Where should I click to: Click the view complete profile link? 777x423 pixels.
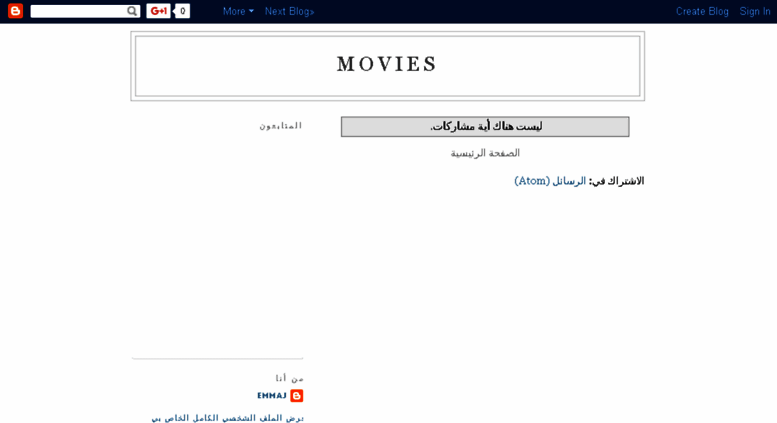coord(227,418)
